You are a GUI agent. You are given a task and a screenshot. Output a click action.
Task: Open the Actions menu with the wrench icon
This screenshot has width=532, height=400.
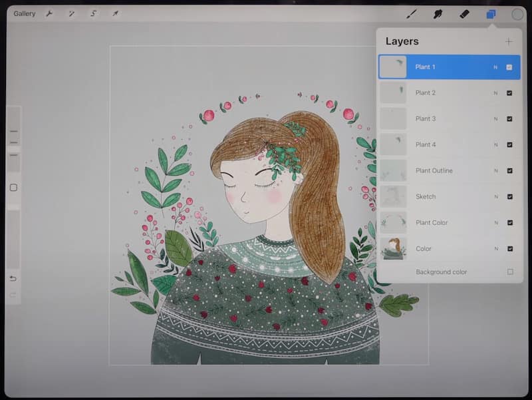point(49,13)
